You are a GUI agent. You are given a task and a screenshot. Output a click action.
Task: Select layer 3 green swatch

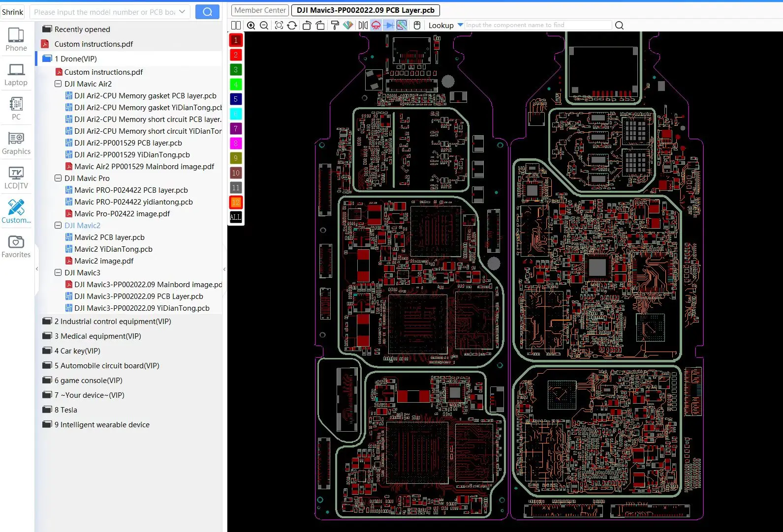[x=236, y=69]
